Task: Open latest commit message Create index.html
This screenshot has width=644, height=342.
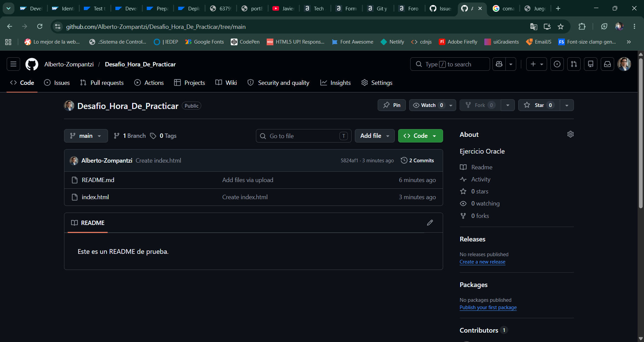Action: tap(158, 161)
